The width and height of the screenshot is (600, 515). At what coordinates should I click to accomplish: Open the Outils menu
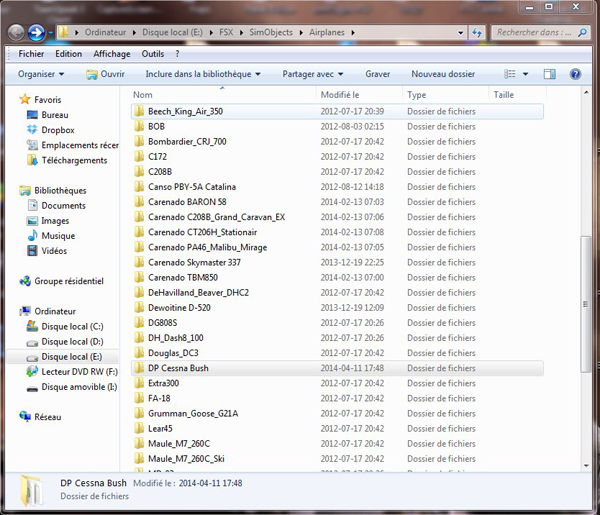click(x=153, y=54)
